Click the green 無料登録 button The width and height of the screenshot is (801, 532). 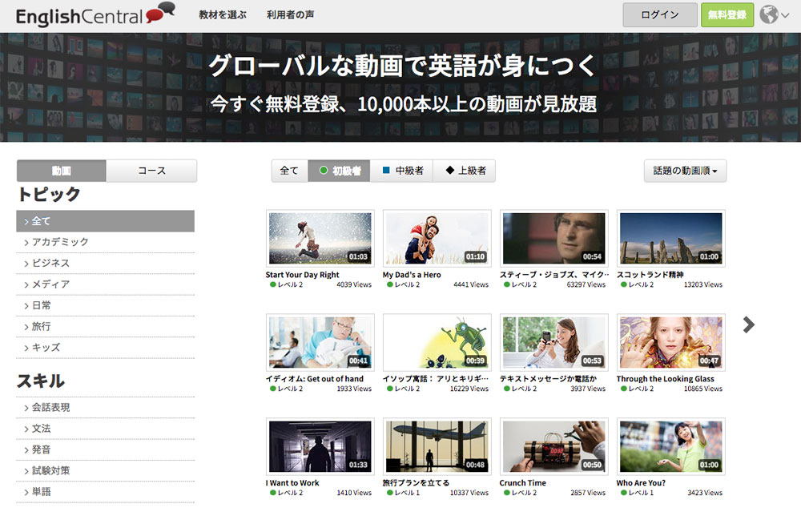click(x=727, y=14)
